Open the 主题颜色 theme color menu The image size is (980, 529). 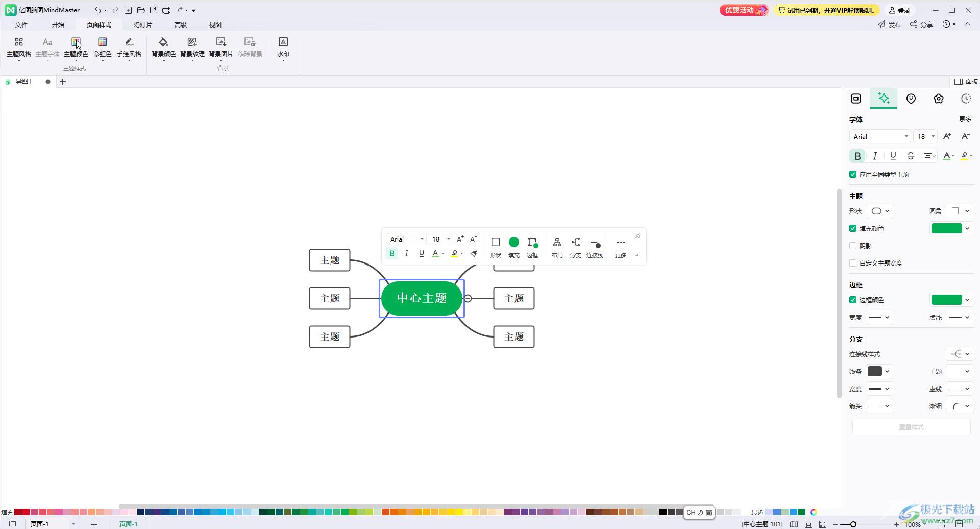[76, 49]
